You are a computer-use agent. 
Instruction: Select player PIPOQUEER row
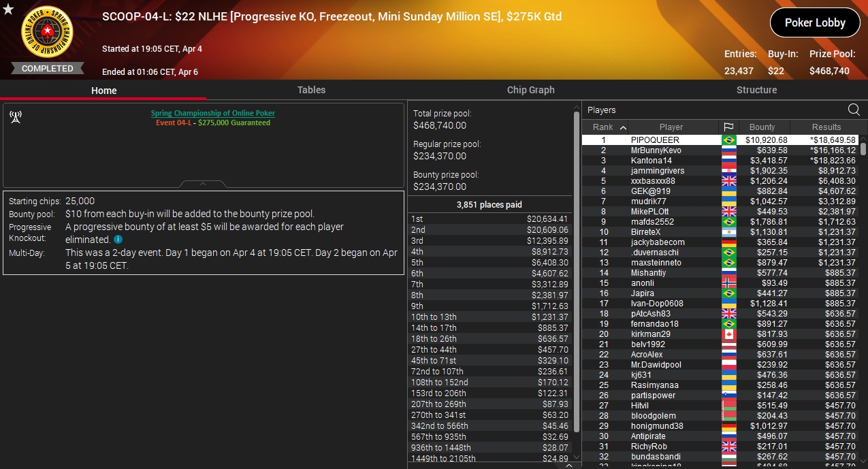coord(720,140)
